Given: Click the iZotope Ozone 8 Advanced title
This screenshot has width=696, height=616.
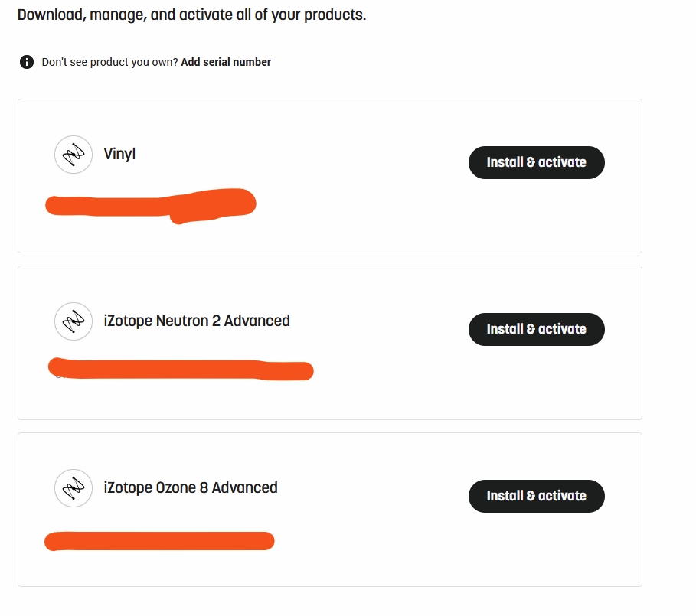Looking at the screenshot, I should click(x=191, y=487).
